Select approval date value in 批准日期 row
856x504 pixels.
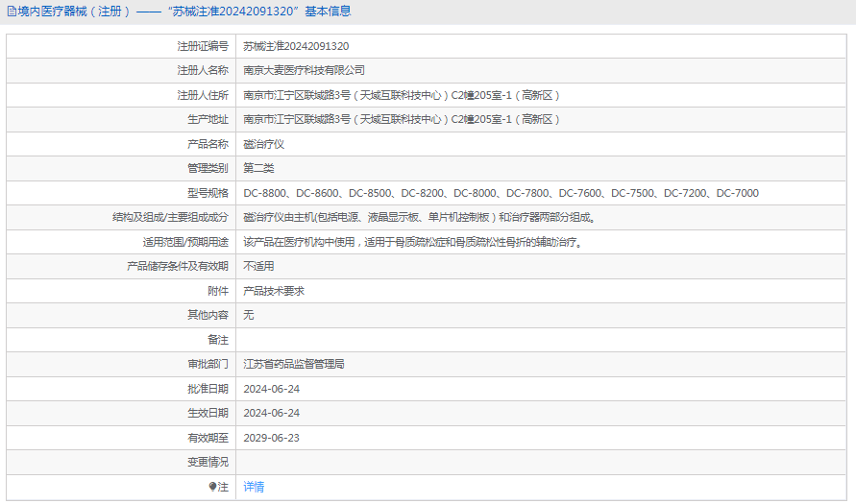271,389
